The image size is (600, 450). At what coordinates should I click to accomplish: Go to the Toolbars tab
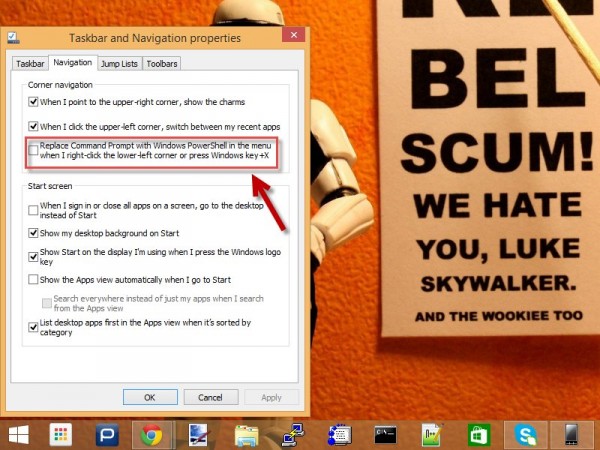coord(162,64)
